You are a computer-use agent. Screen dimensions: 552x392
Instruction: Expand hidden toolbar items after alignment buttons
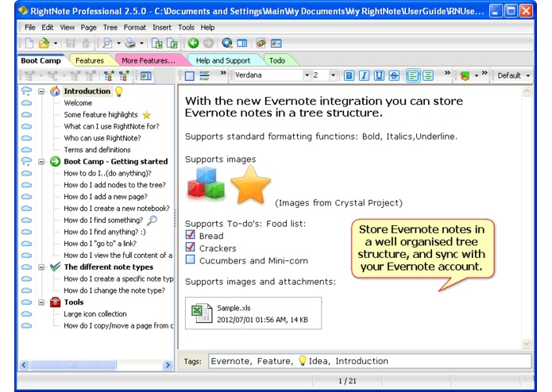click(447, 73)
